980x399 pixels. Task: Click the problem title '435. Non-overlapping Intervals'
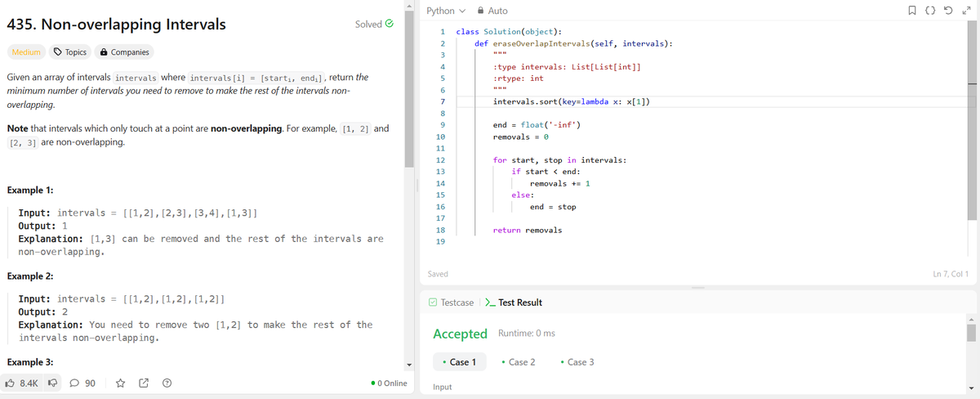tap(116, 24)
